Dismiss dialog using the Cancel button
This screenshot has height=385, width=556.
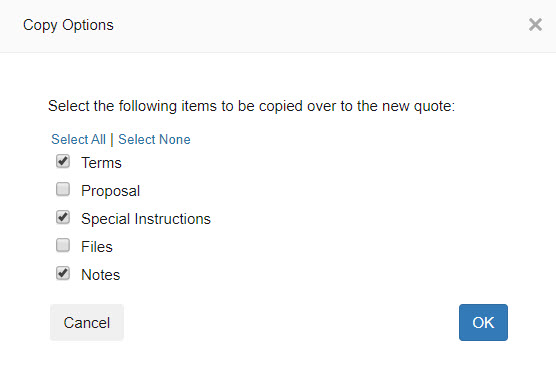(87, 322)
